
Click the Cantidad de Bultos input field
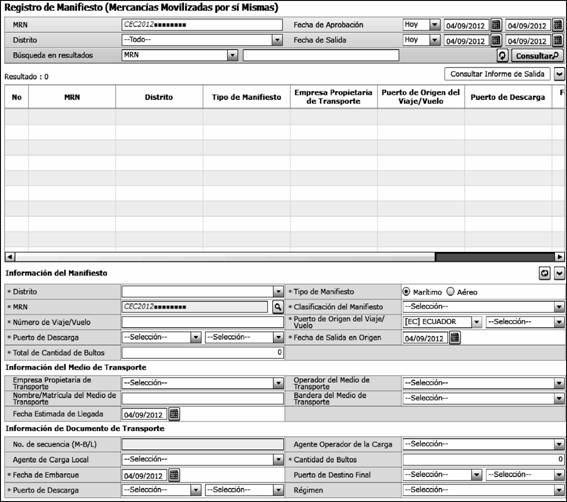[x=483, y=459]
